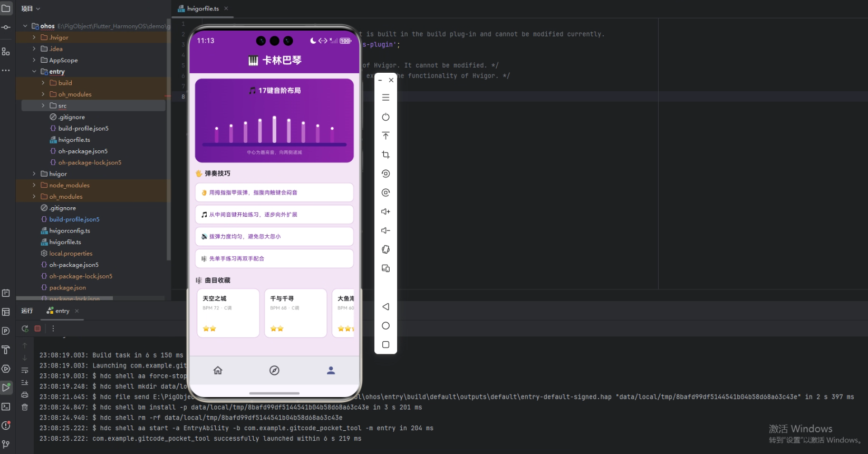868x454 pixels.
Task: Open the Commit tool window icon
Action: (x=6, y=27)
